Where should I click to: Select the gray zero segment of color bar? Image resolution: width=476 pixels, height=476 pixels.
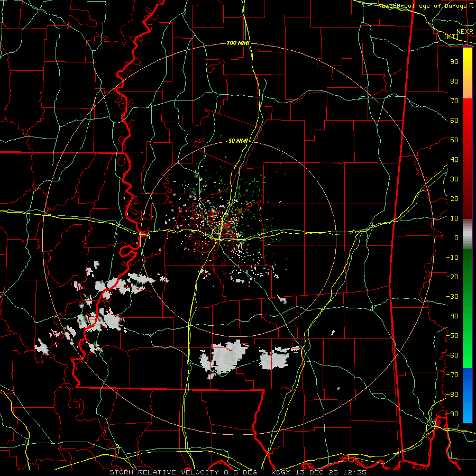click(467, 234)
